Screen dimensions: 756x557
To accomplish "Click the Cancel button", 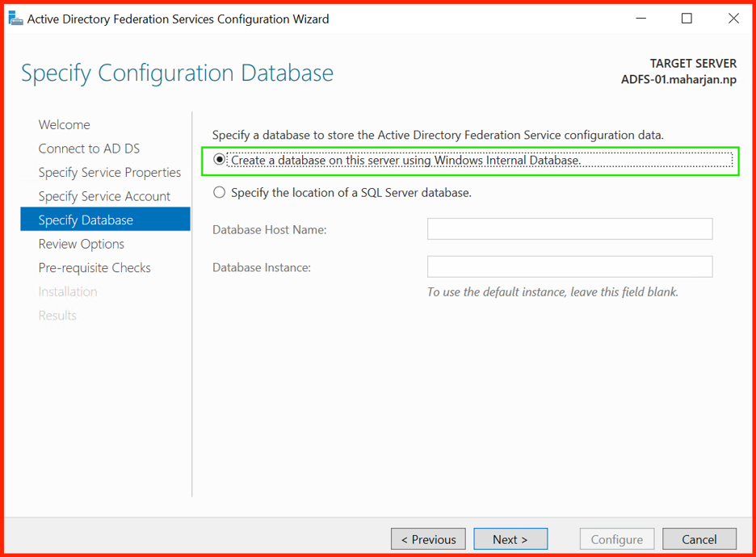I will 699,538.
